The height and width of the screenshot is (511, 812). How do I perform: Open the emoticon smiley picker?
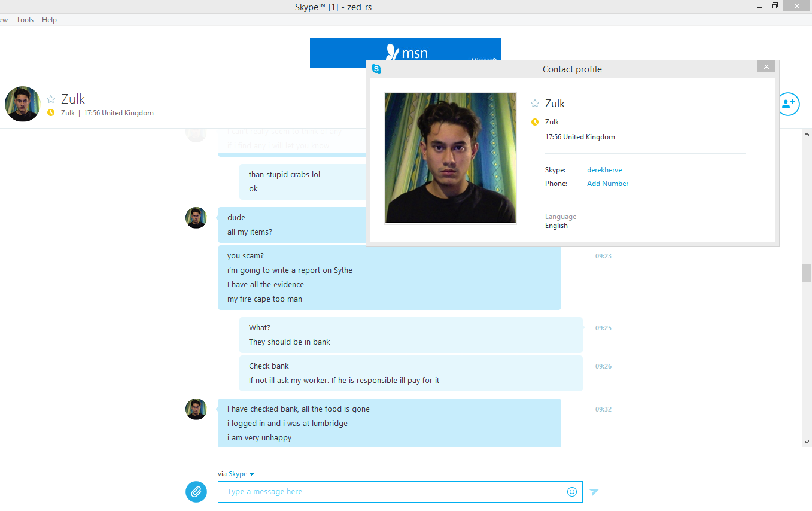click(572, 492)
